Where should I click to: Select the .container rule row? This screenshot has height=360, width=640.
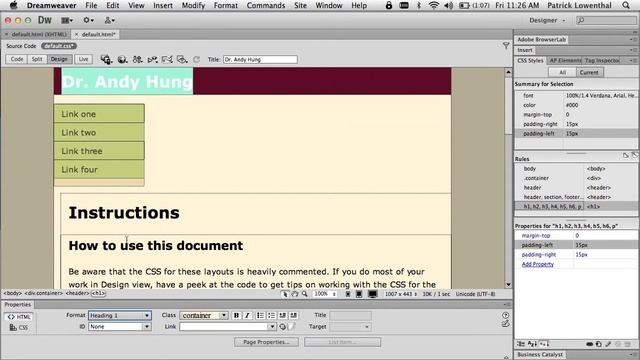[x=576, y=178]
